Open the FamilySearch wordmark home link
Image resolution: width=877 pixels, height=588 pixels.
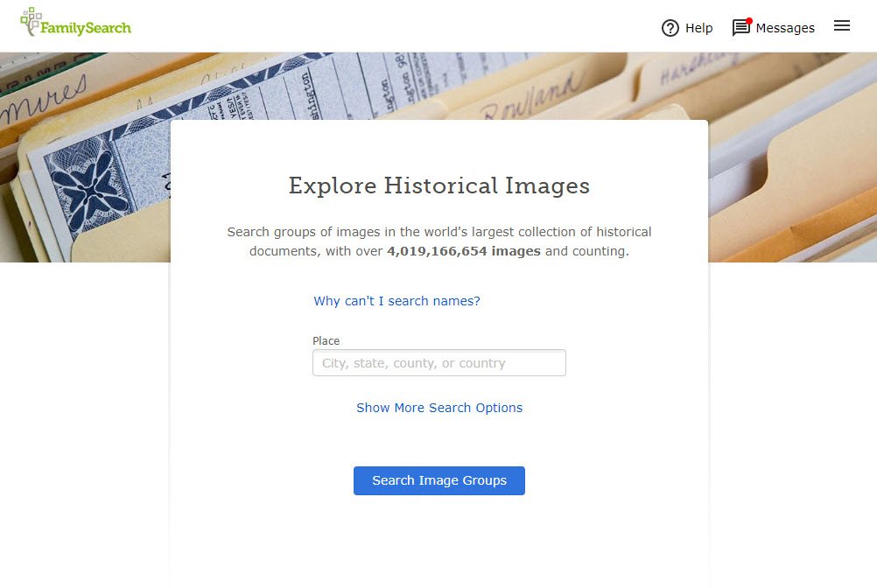[x=86, y=28]
